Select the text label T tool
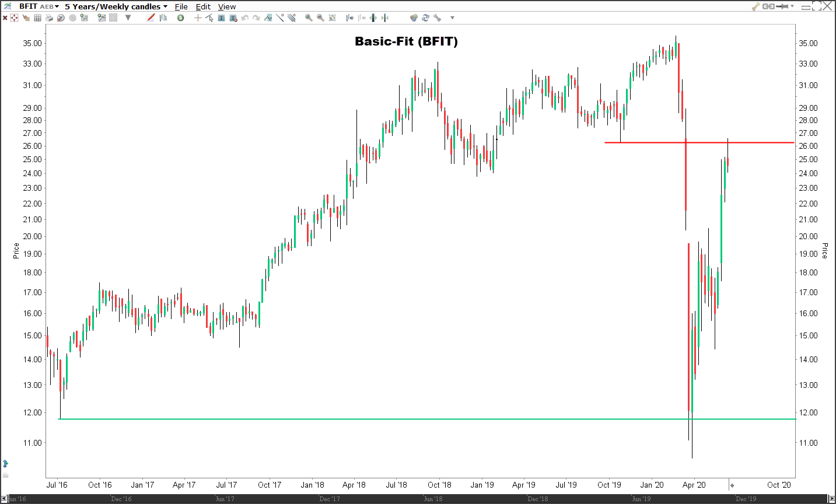836x504 pixels. (221, 18)
